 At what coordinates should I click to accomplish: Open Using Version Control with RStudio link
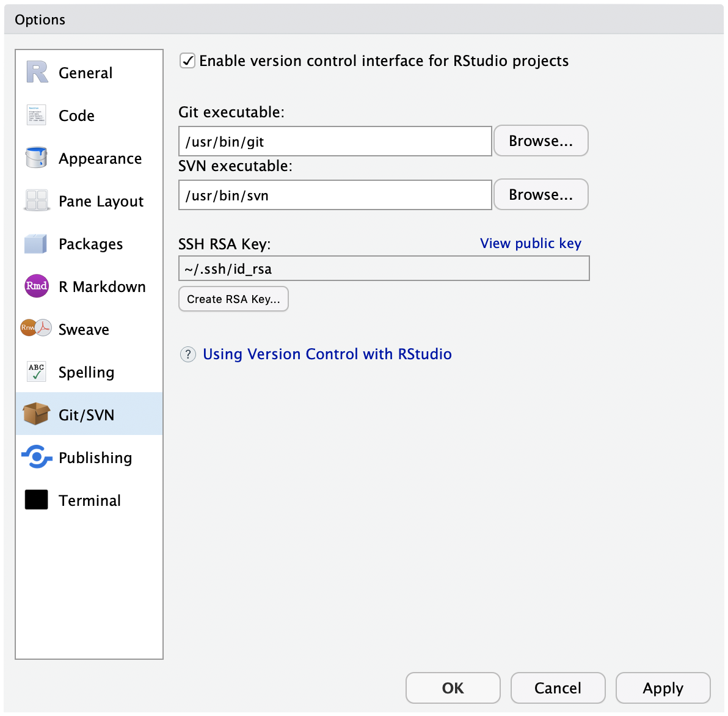327,354
